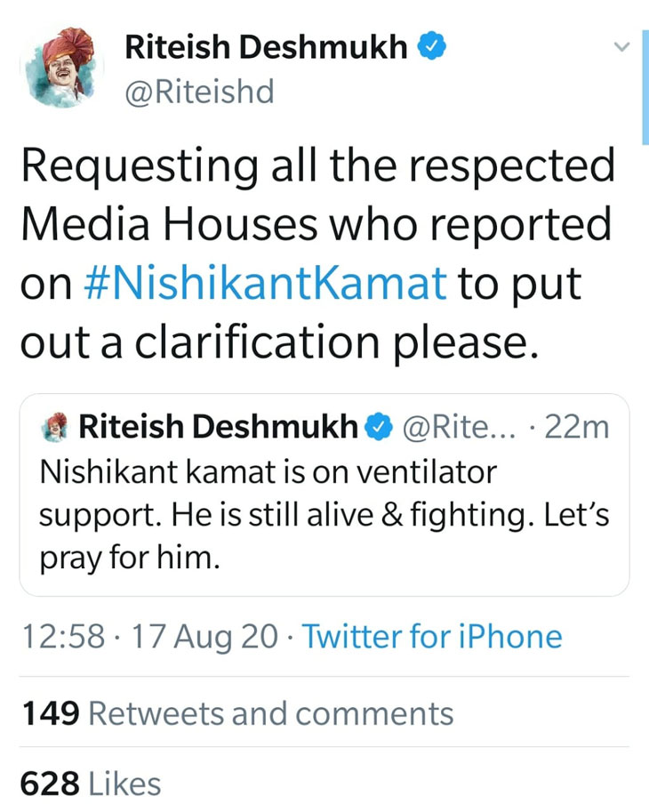Click the verified badge in the quoted tweet
The image size is (649, 812).
tap(380, 428)
